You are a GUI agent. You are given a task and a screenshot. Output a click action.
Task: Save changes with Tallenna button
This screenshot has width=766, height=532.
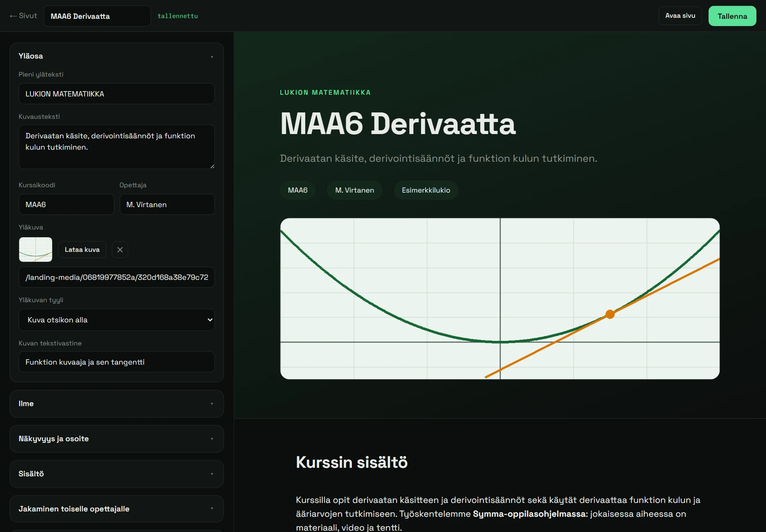(x=732, y=16)
